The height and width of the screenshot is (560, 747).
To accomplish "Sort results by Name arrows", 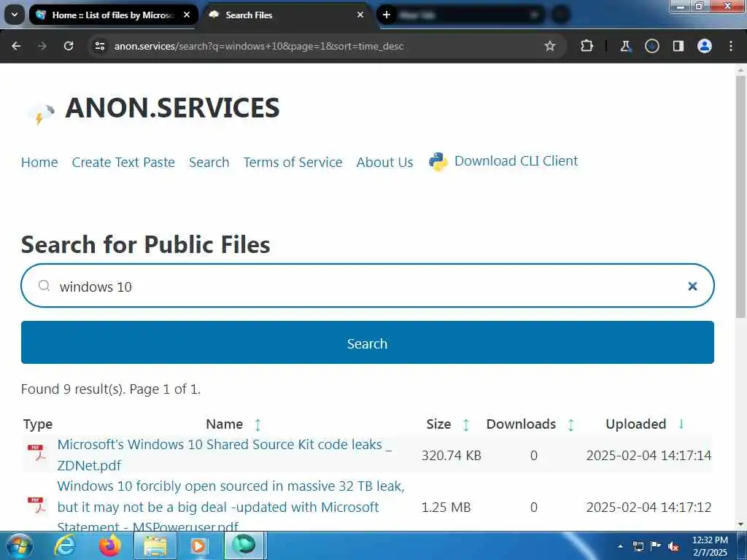I will pos(258,424).
